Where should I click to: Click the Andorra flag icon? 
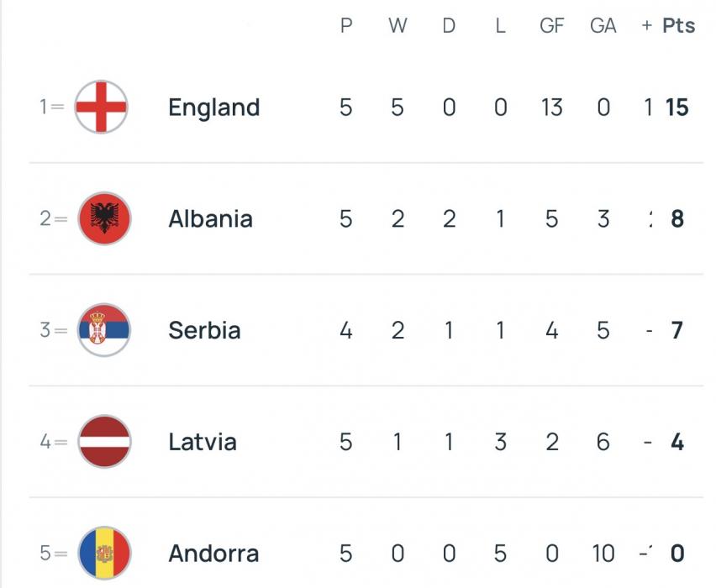click(104, 553)
